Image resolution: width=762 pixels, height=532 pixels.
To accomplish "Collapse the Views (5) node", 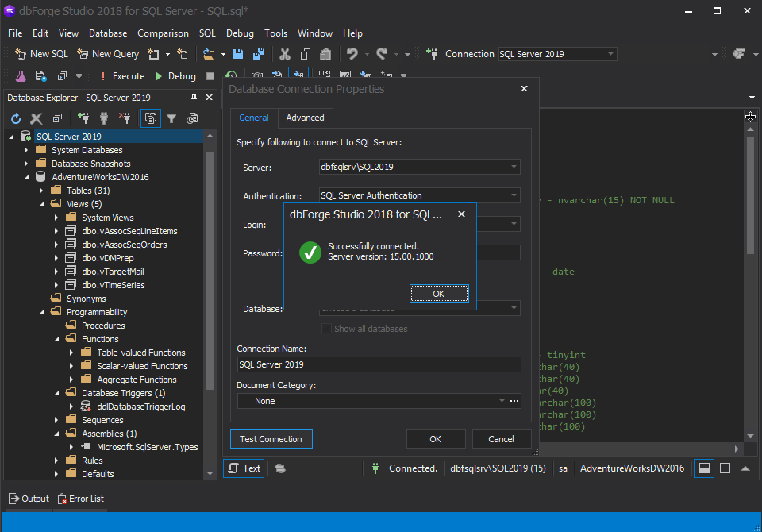I will tap(41, 204).
